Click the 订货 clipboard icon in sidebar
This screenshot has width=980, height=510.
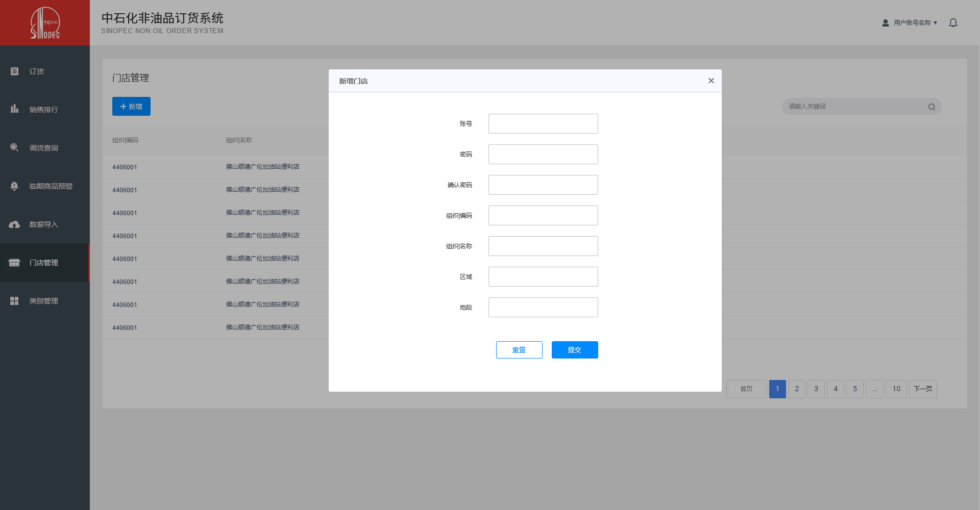pos(14,71)
